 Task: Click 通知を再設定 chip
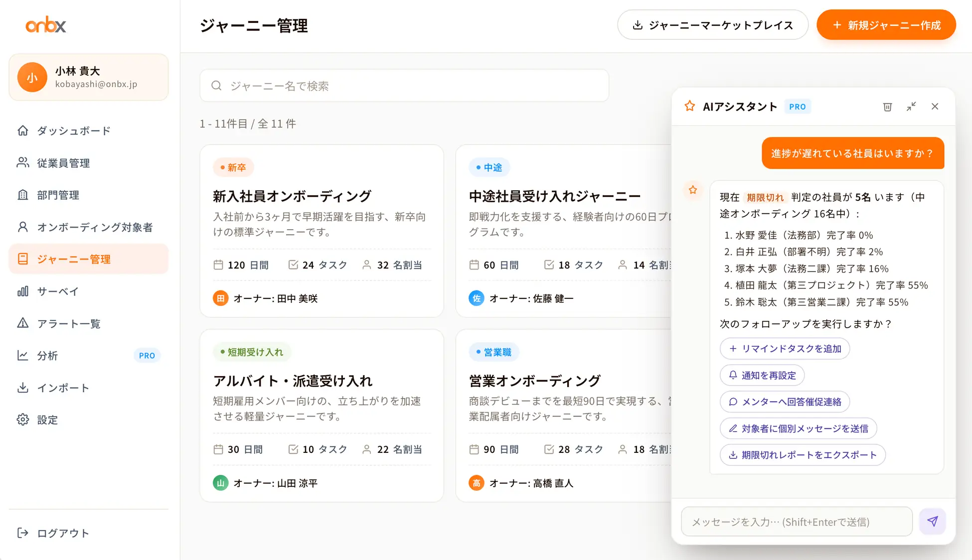point(762,375)
